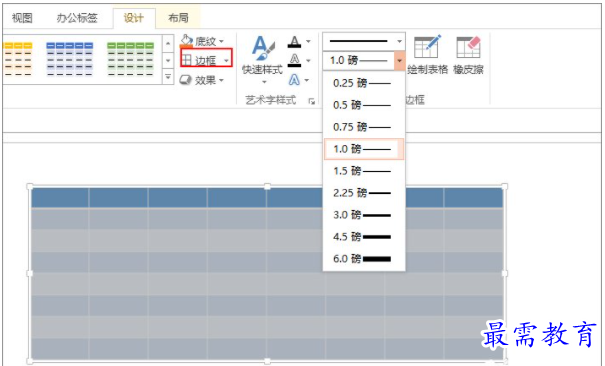605x366 pixels.
Task: Click the text outline letter A icon
Action: click(294, 60)
